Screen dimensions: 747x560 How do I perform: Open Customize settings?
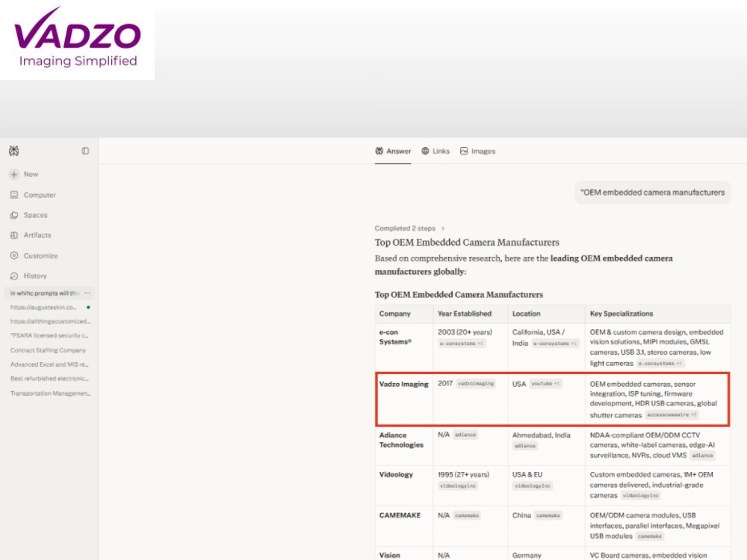[x=34, y=255]
